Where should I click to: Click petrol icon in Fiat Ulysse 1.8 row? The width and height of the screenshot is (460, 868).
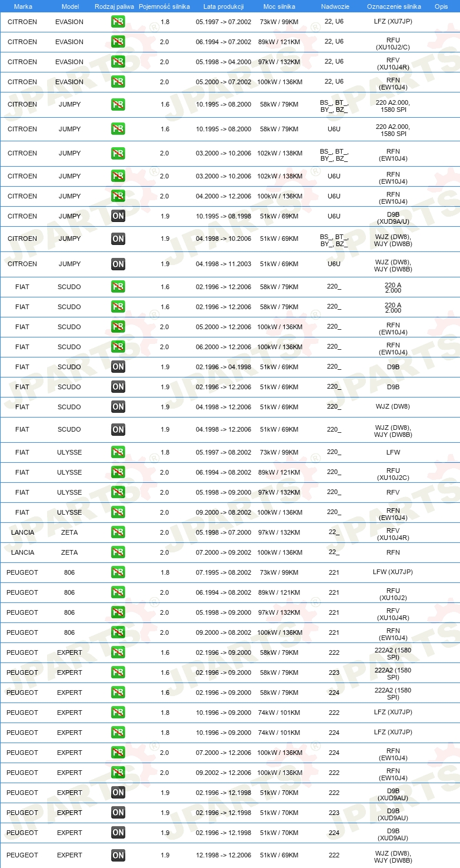(x=118, y=452)
